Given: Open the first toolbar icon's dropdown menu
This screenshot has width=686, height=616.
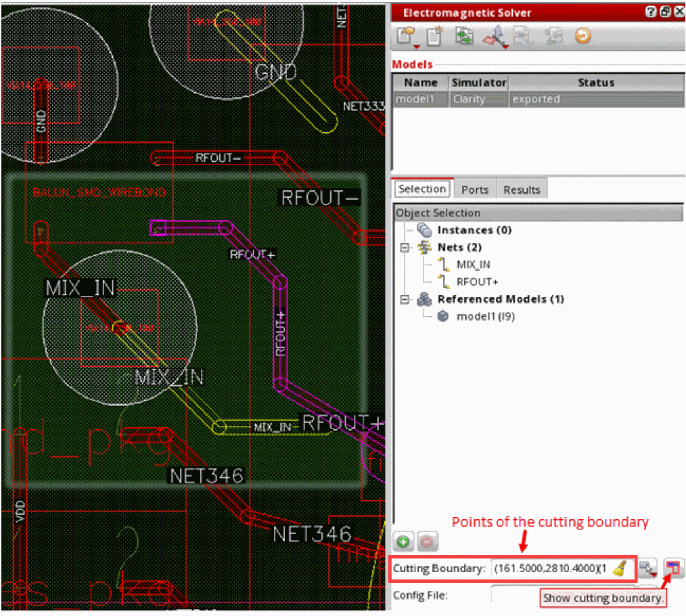Looking at the screenshot, I should point(417,46).
